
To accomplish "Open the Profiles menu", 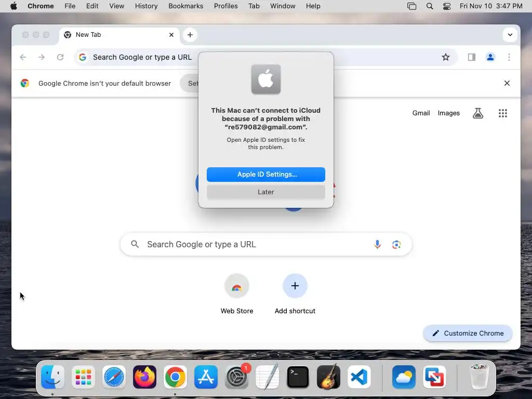I will click(x=225, y=6).
